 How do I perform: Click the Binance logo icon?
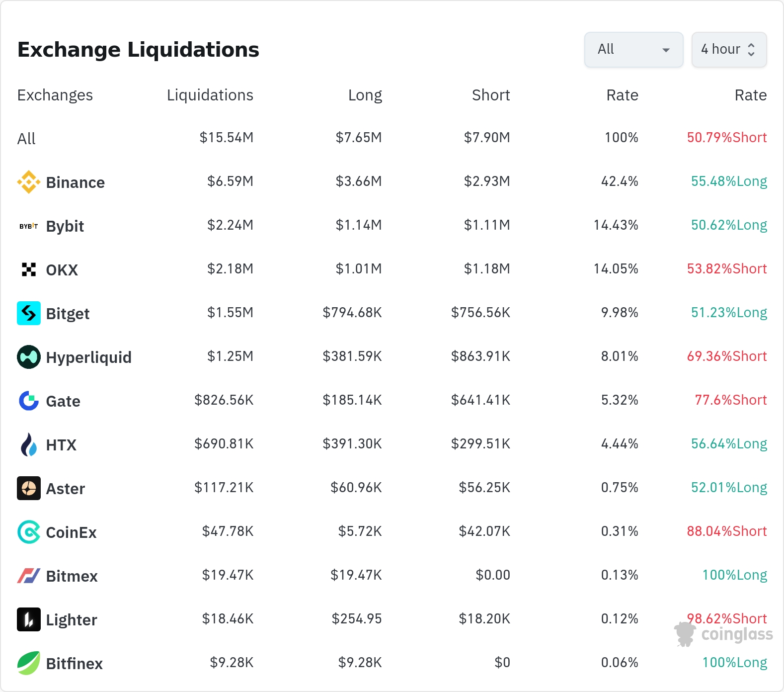pos(29,182)
